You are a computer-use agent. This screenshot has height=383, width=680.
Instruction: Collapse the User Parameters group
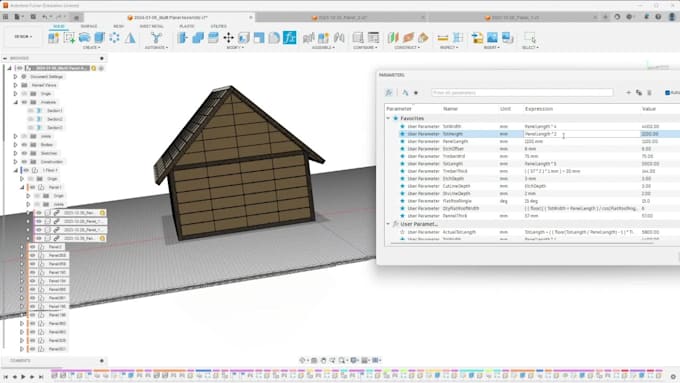388,224
